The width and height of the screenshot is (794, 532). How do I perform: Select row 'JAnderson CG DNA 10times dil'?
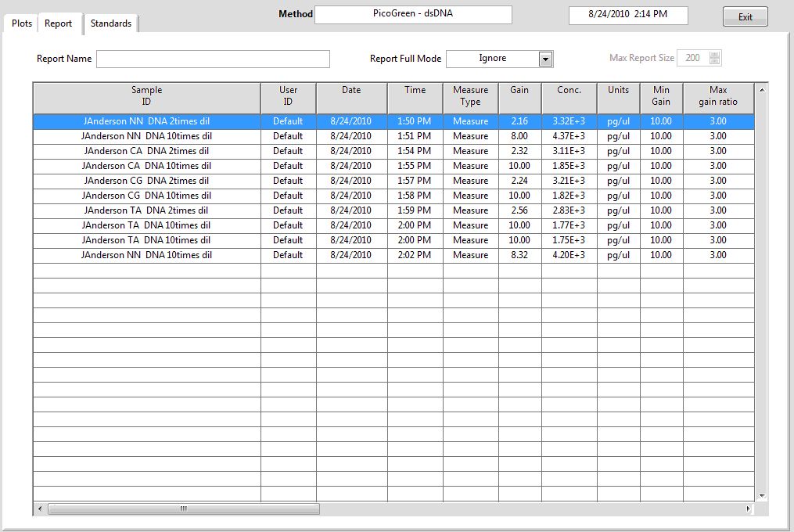(x=393, y=196)
